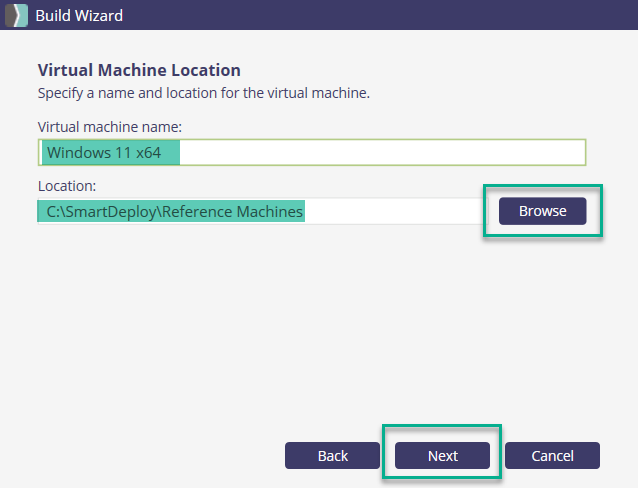
Task: Click the Browse button
Action: (x=542, y=211)
